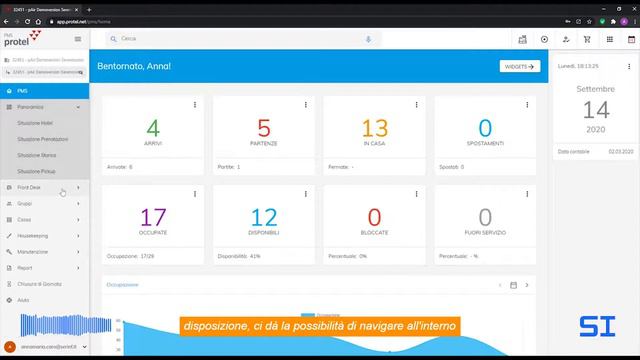Open a new browser tab
640x360 pixels.
(x=89, y=9)
